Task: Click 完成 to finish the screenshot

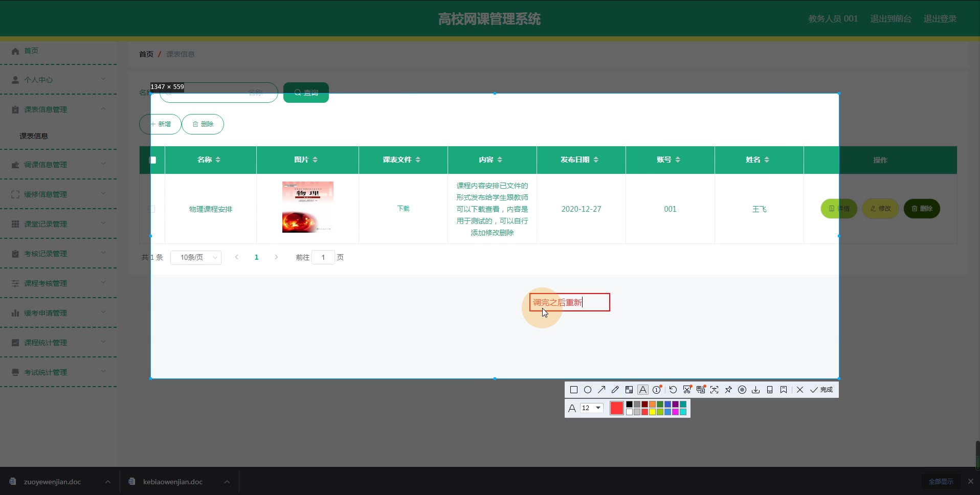Action: (821, 390)
